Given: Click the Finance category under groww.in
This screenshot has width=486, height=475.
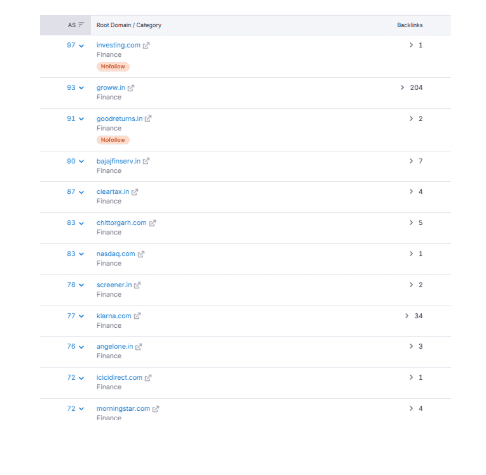Looking at the screenshot, I should (x=109, y=97).
